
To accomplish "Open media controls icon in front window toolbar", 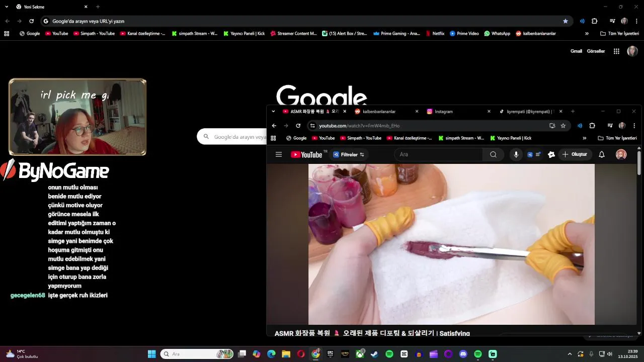I will click(610, 126).
